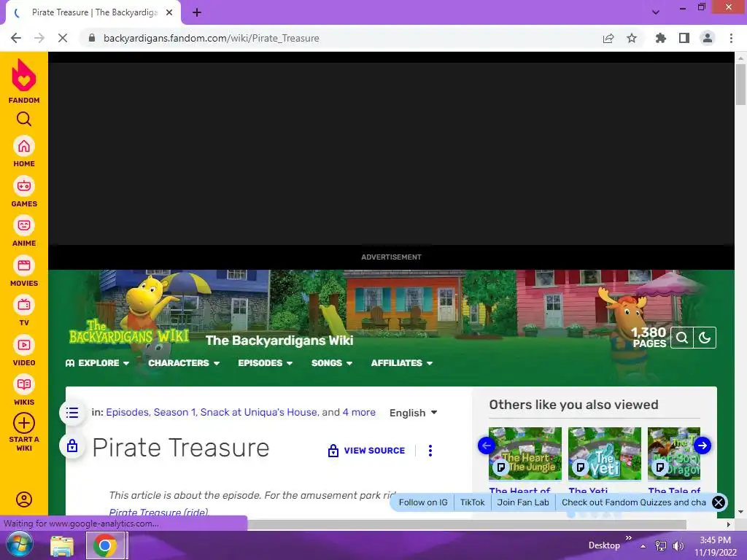Open Snack at Uniqua's House category

259,413
